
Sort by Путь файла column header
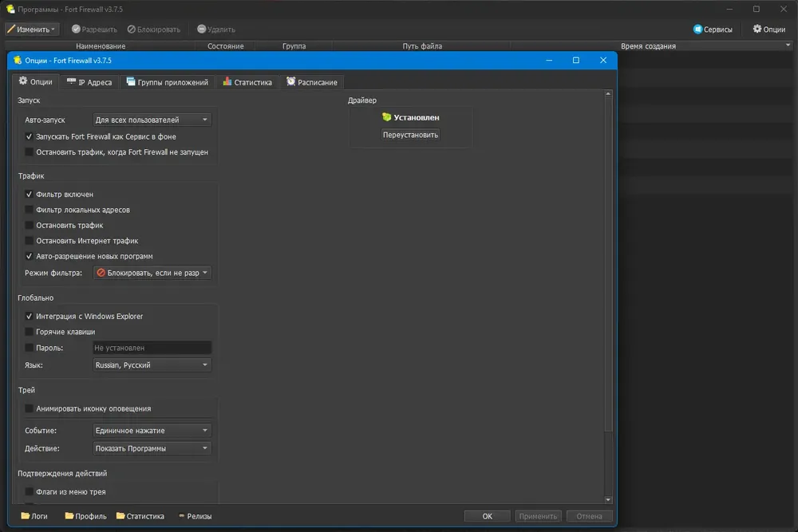point(422,45)
